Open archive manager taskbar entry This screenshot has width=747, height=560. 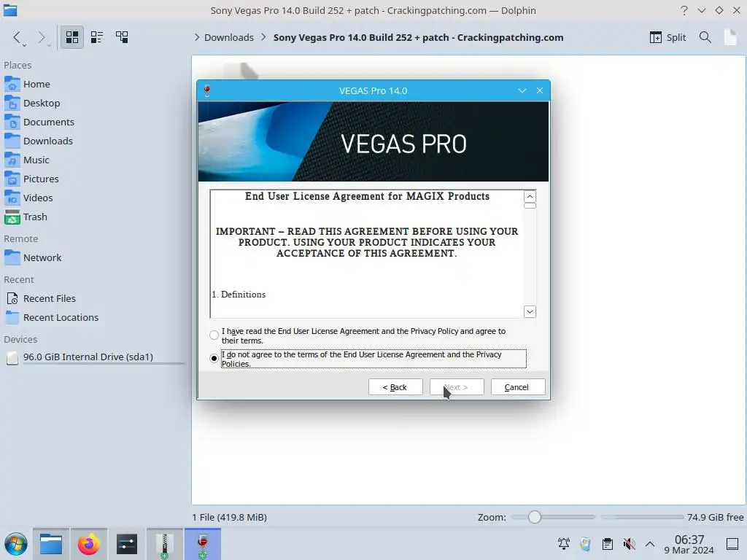click(164, 544)
